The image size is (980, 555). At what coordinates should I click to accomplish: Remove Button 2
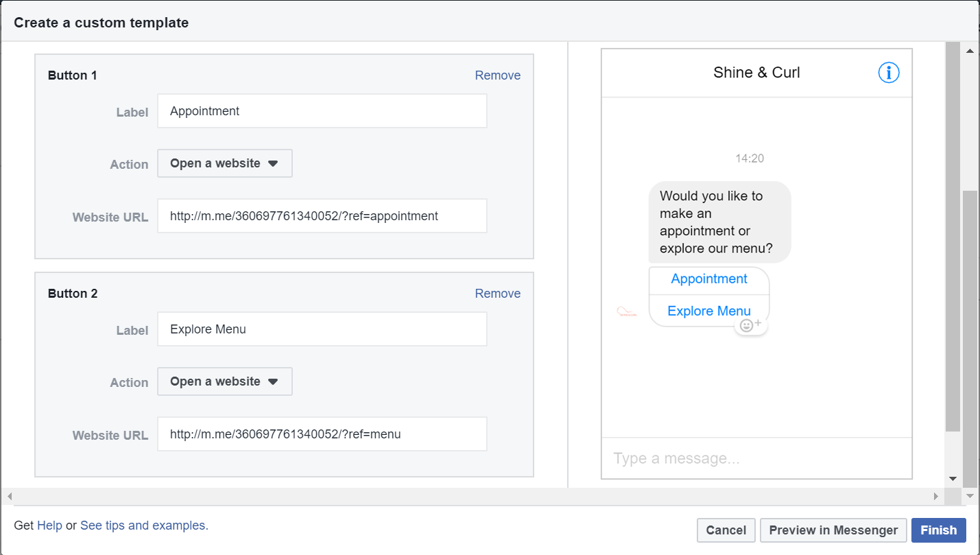coord(497,294)
